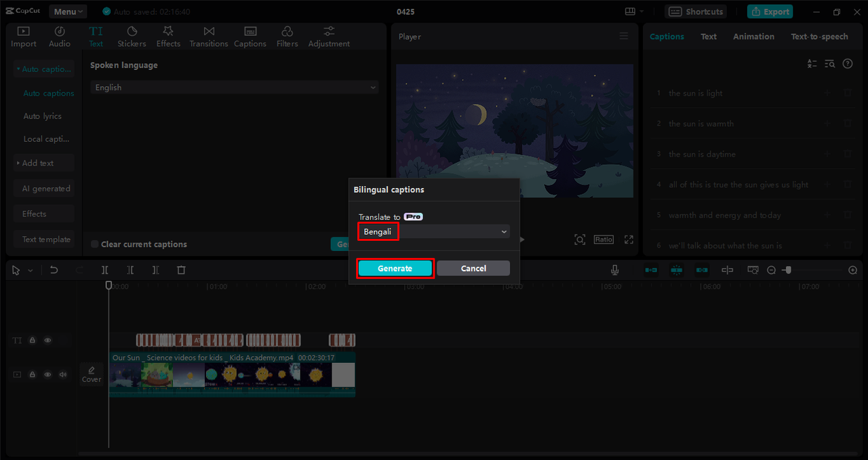The height and width of the screenshot is (460, 868).
Task: Click the help question mark icon in captions panel
Action: click(x=848, y=64)
